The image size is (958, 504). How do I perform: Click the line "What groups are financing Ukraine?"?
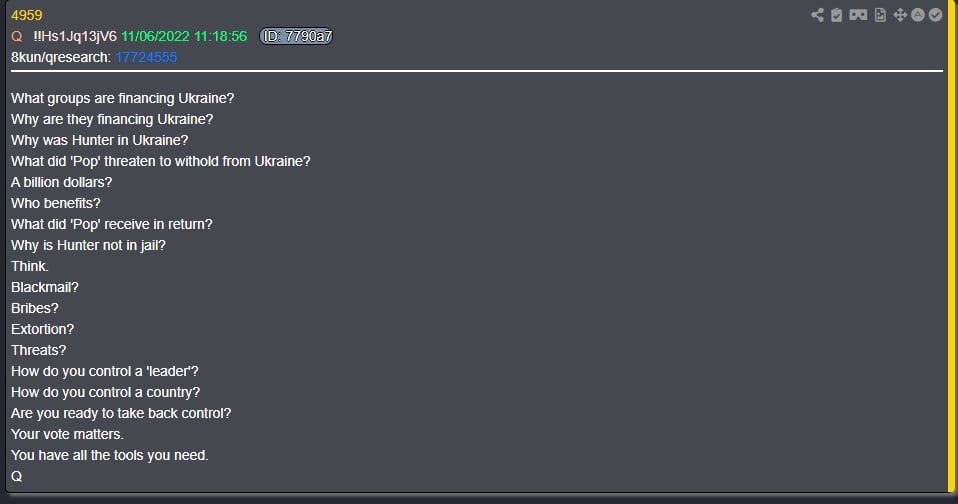click(122, 98)
